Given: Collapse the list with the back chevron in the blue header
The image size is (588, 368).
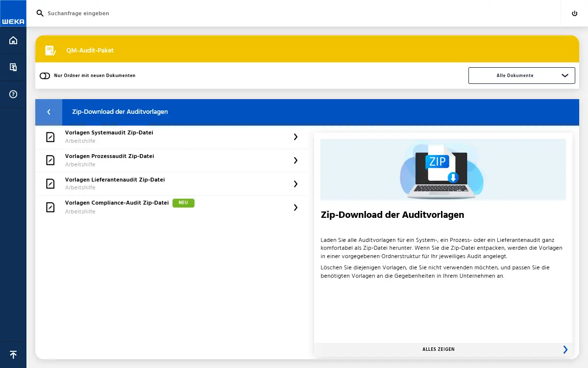Looking at the screenshot, I should pos(49,112).
